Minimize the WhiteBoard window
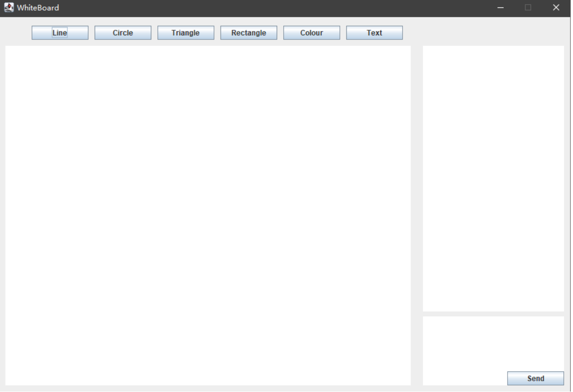The image size is (573, 392). (500, 7)
